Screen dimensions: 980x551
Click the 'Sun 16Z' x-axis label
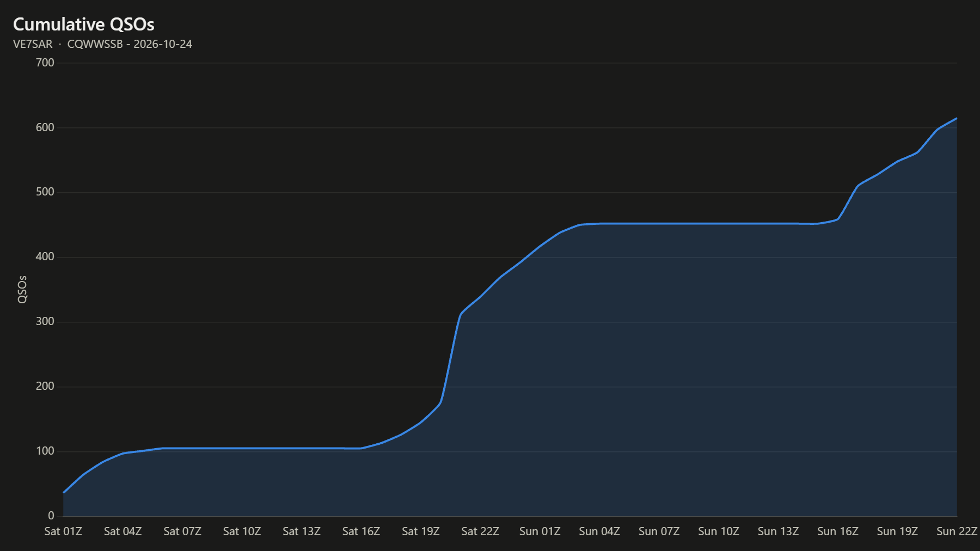click(838, 531)
